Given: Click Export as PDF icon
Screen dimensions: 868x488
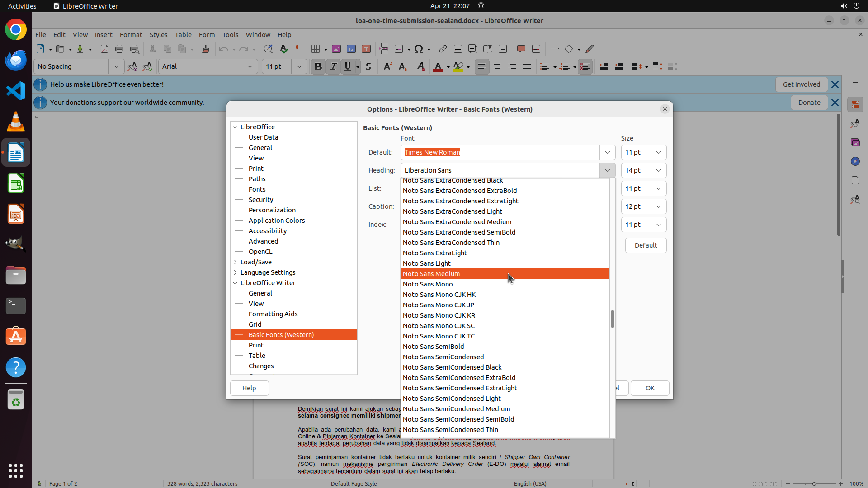Looking at the screenshot, I should [104, 49].
